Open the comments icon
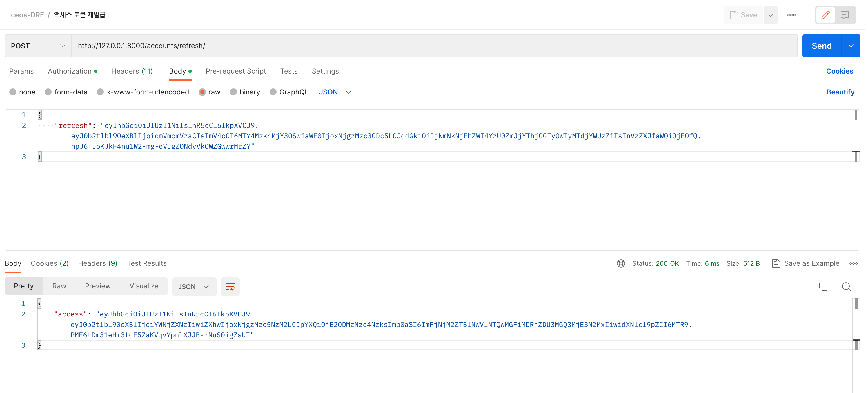Image resolution: width=868 pixels, height=393 pixels. pos(845,15)
